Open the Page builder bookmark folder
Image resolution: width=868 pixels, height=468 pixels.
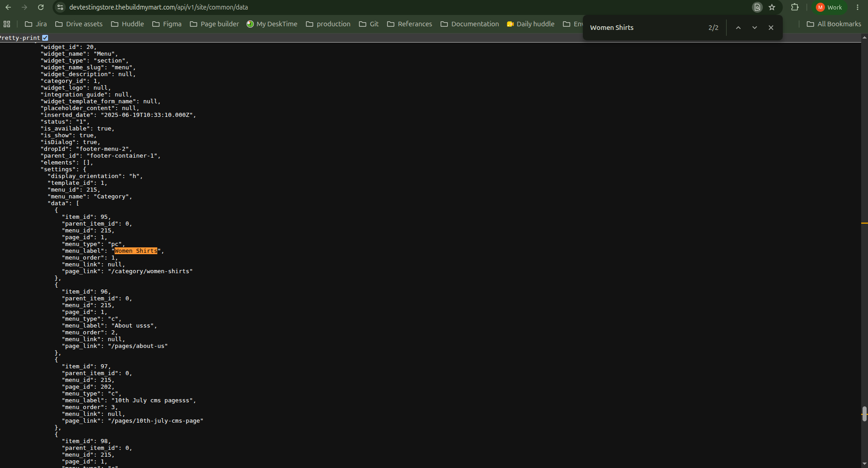(x=214, y=24)
